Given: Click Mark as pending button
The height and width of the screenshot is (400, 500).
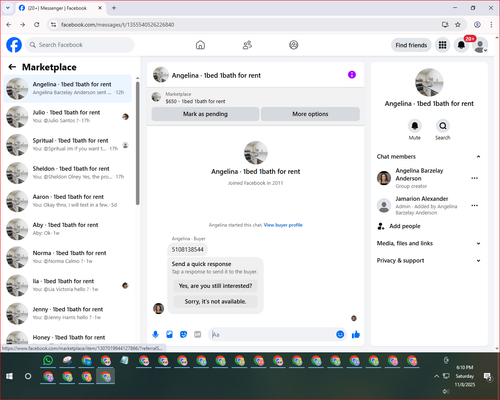Looking at the screenshot, I should click(205, 114).
